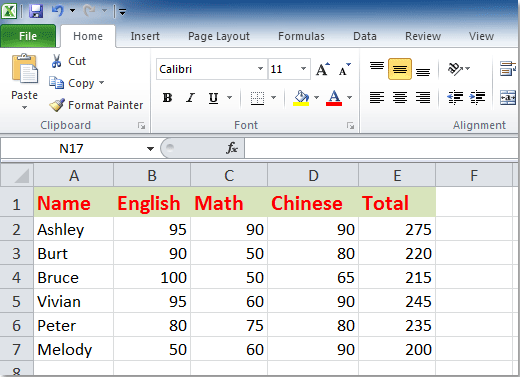Screen dimensions: 520x377
Task: Open the Name Box N17 dropdown arrow
Action: coord(150,149)
